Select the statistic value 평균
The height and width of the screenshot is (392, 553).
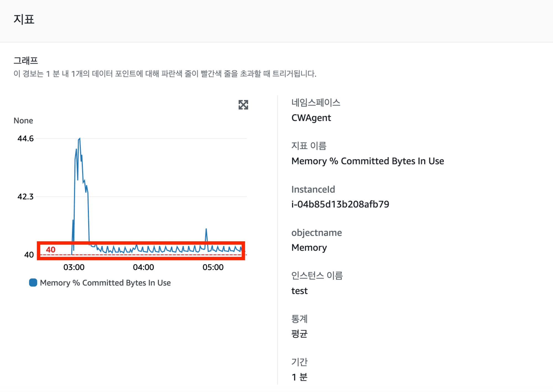pos(299,334)
